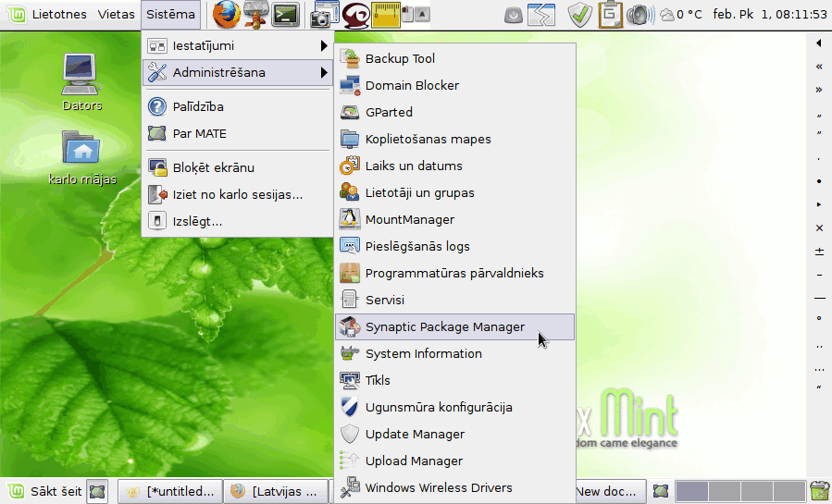Open Windows Wireless Drivers

454,487
